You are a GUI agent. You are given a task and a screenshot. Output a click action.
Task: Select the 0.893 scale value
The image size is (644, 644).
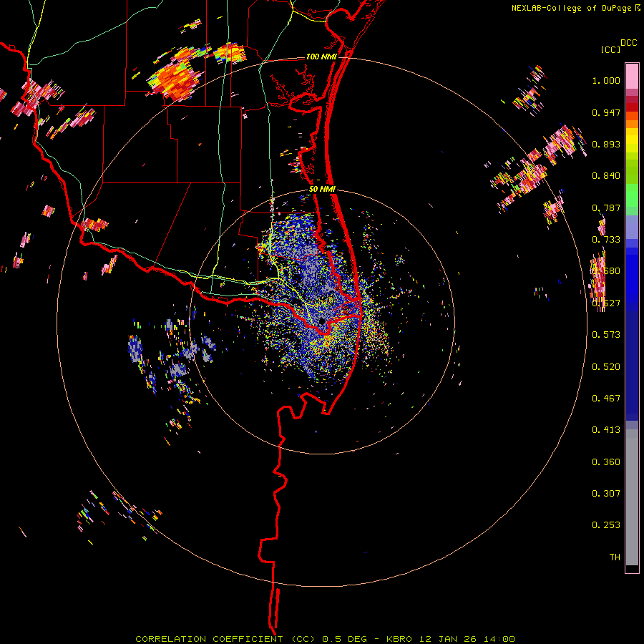[x=606, y=144]
